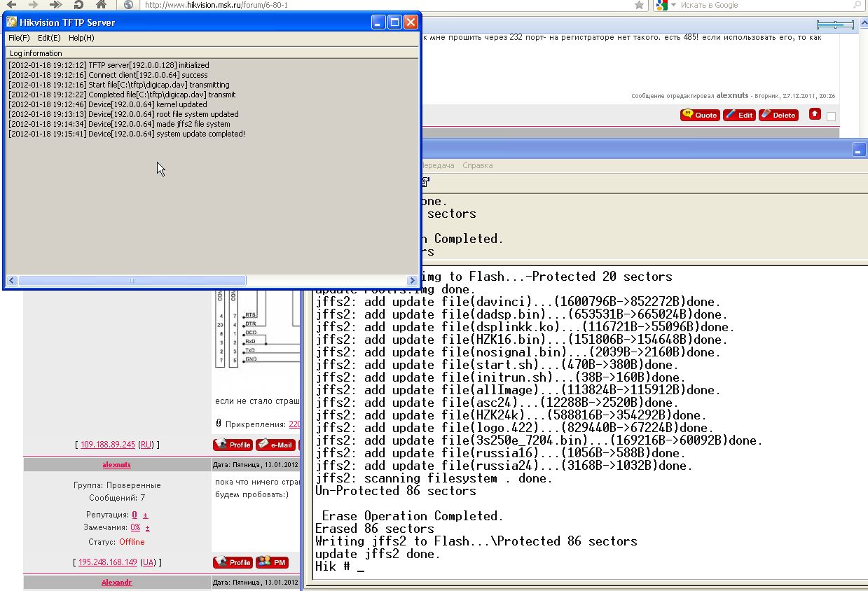Click the Log information label
The width and height of the screenshot is (868, 591).
(36, 53)
